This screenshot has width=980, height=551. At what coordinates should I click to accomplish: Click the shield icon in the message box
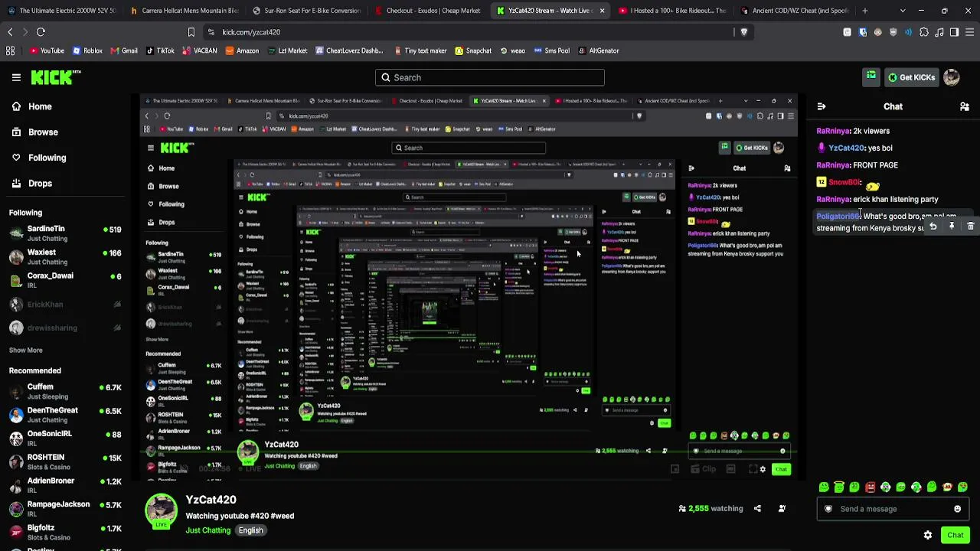tap(828, 509)
